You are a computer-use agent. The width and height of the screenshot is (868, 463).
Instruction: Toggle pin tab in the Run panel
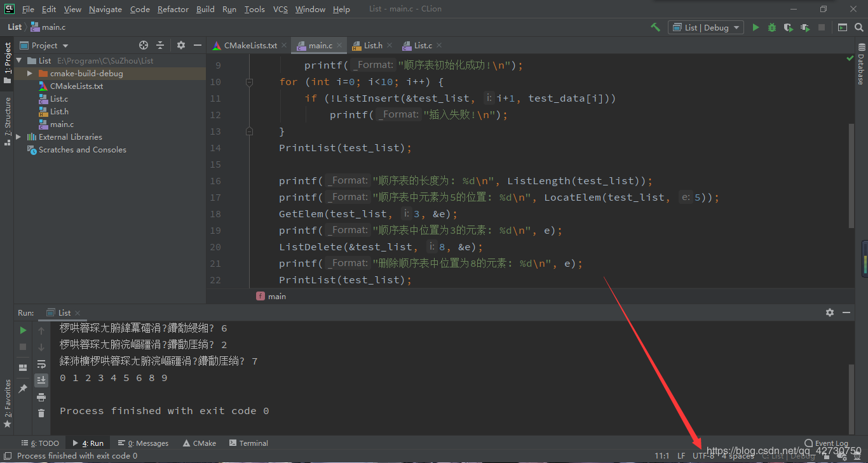pos(23,388)
